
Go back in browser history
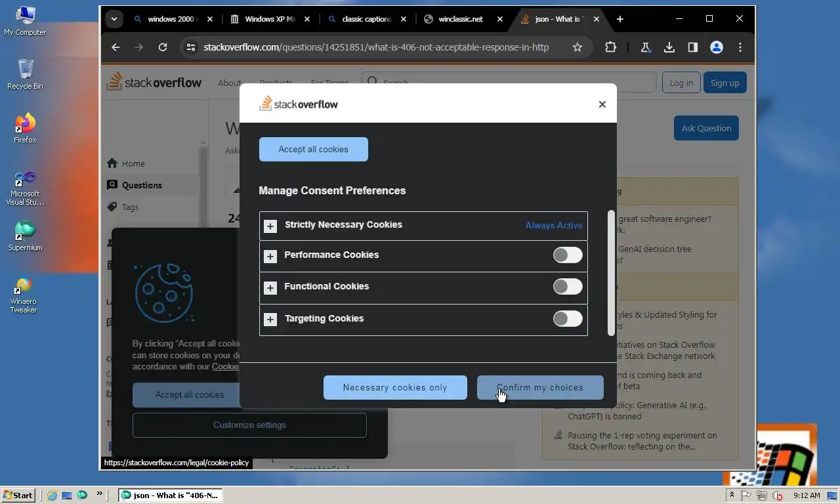point(115,47)
